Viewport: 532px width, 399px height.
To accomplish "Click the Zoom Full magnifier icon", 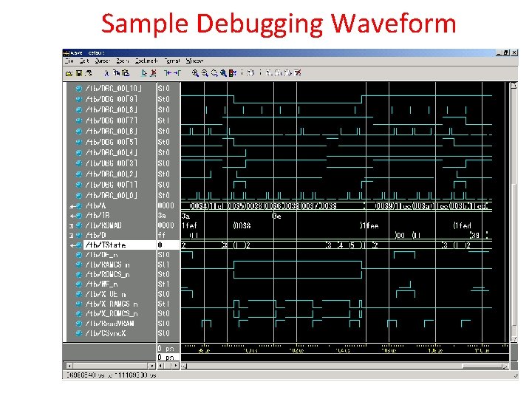I will point(223,73).
